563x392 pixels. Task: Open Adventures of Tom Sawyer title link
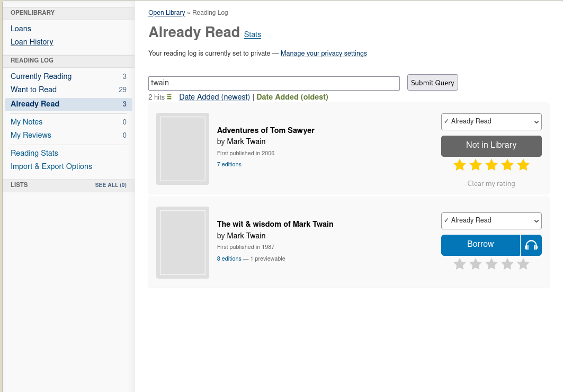[x=266, y=131]
